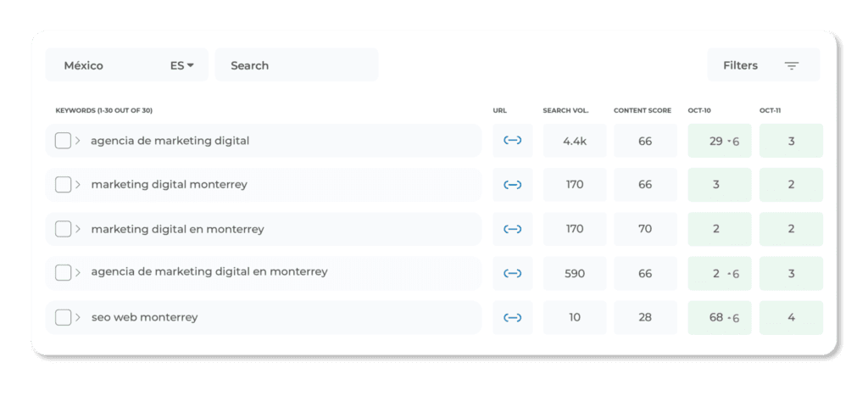
Task: Open URL link icon for marketing digital monterrey
Action: [x=512, y=185]
